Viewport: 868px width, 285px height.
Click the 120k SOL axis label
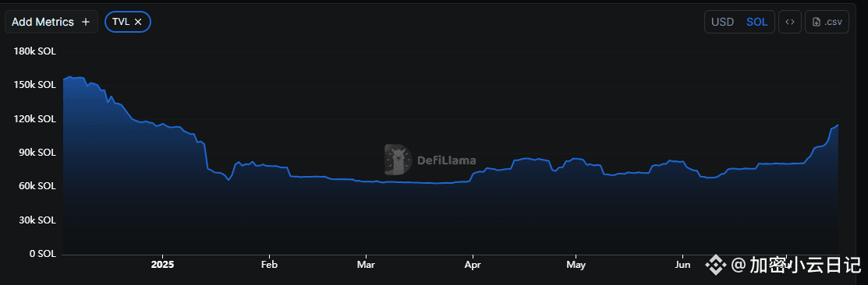click(34, 118)
